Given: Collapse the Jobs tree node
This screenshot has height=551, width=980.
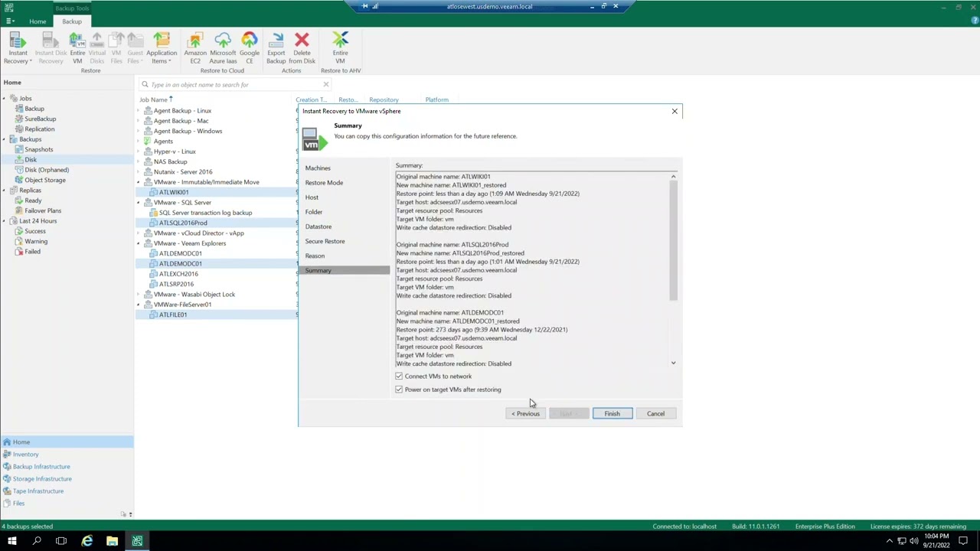Looking at the screenshot, I should point(4,99).
